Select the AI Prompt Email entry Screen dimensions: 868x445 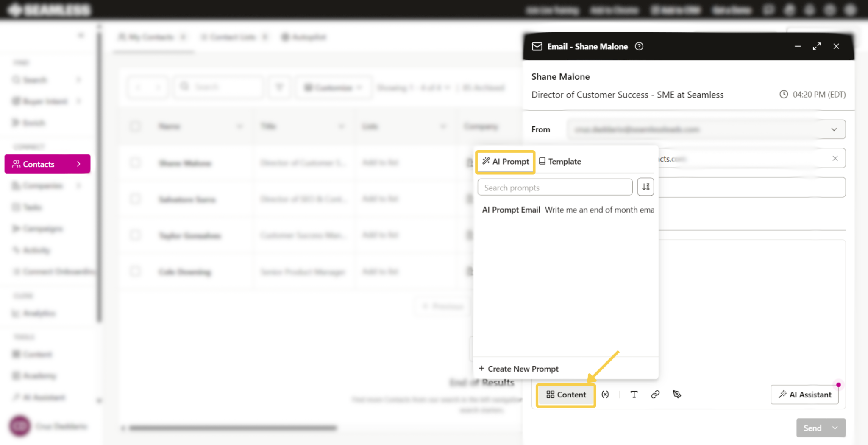(x=568, y=210)
